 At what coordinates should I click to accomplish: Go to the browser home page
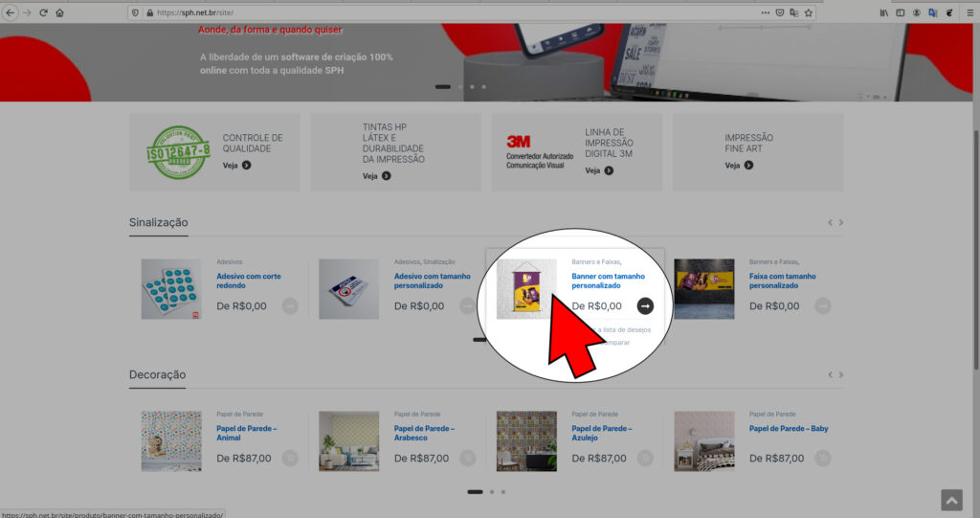point(59,12)
